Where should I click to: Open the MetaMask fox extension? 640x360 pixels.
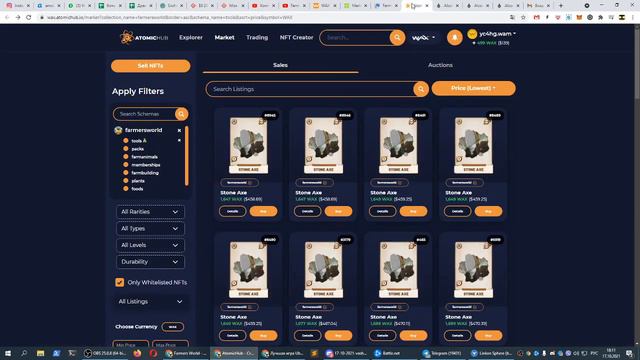coord(579,18)
